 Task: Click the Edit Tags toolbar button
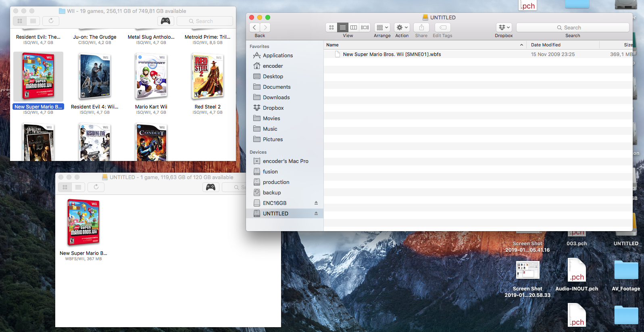click(443, 27)
